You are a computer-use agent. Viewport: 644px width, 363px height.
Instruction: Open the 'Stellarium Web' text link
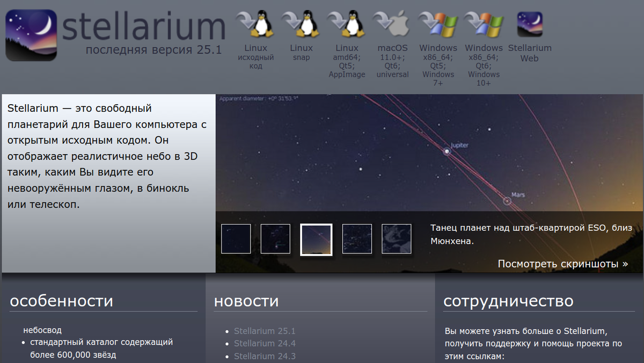click(530, 53)
